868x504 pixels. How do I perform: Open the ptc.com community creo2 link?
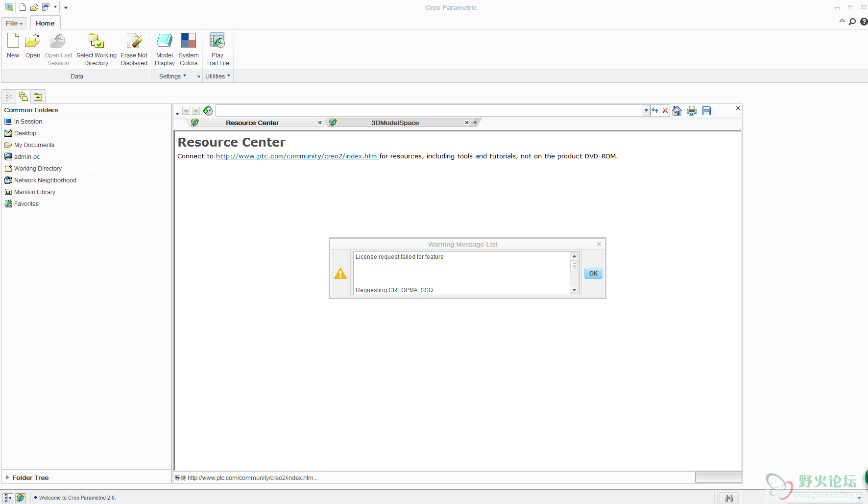tap(297, 156)
